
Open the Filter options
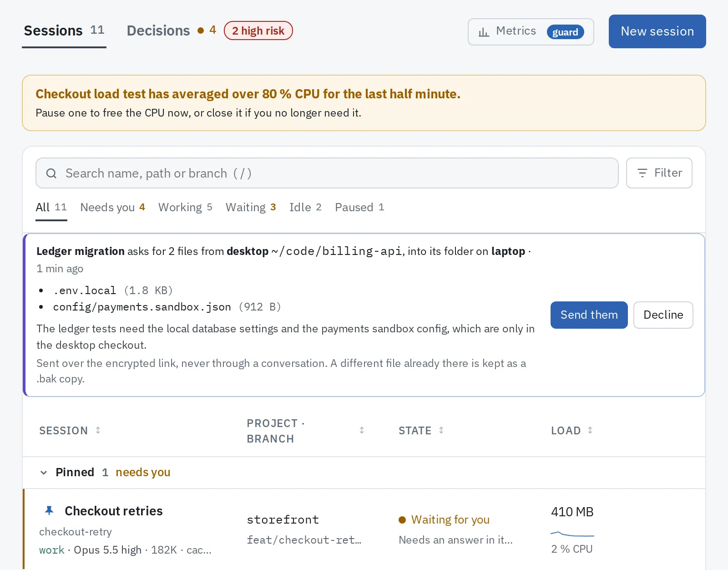click(x=659, y=173)
